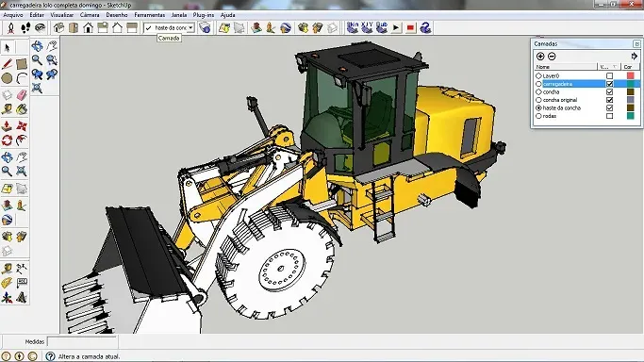Image resolution: width=644 pixels, height=362 pixels.
Task: Open the Camadas panel details arrow menu
Action: point(635,57)
